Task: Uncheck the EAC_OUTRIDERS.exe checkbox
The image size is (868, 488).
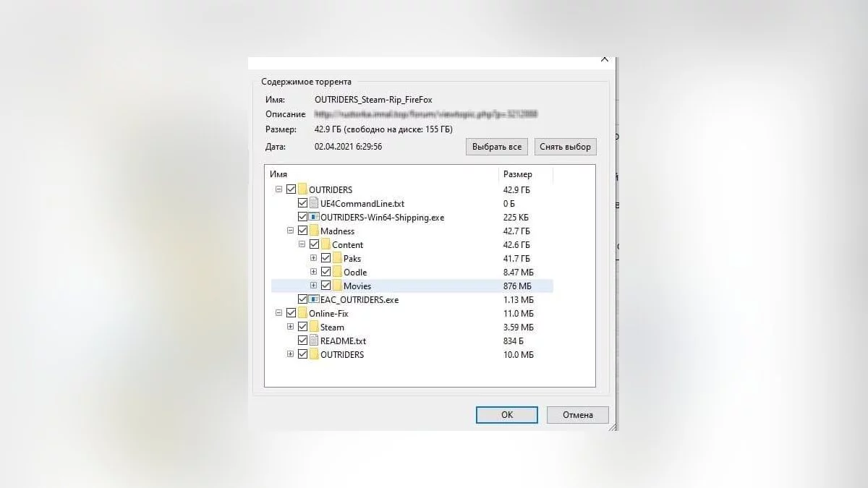Action: (302, 299)
